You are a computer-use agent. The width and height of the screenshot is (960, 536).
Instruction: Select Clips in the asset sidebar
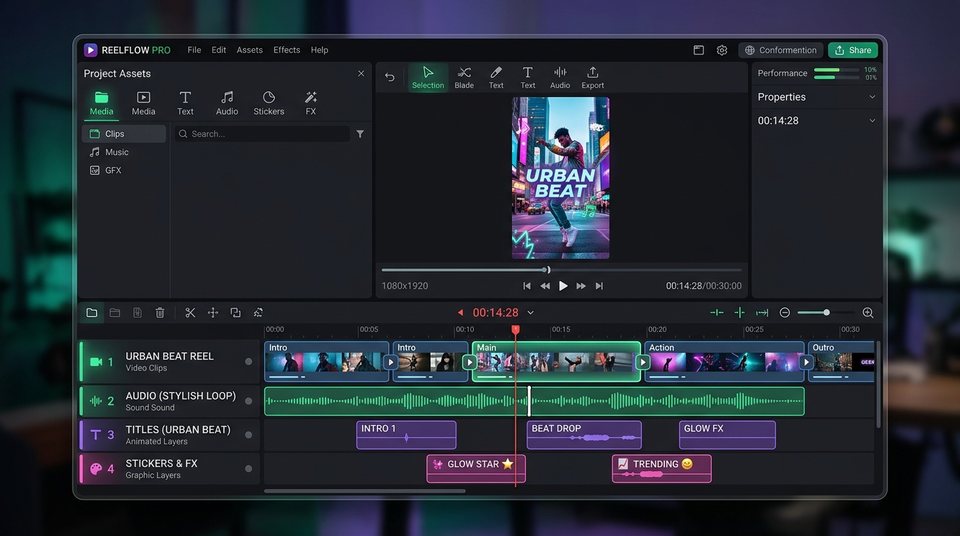pos(124,134)
